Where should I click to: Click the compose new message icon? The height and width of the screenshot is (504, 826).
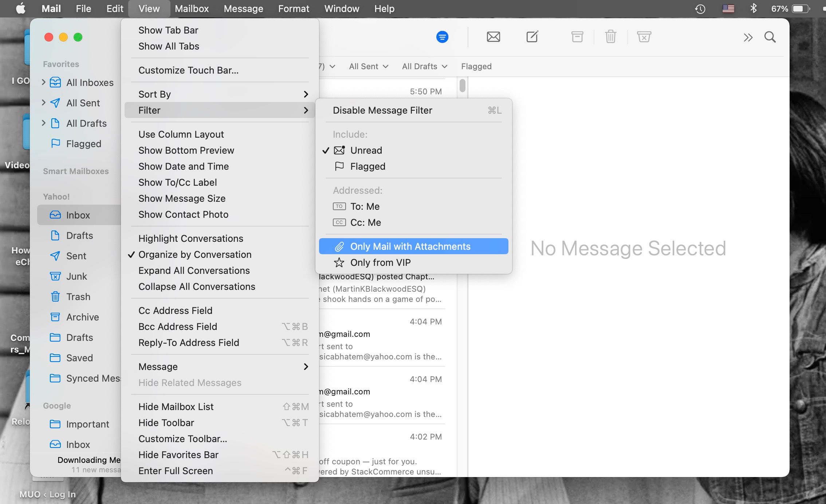pos(532,37)
